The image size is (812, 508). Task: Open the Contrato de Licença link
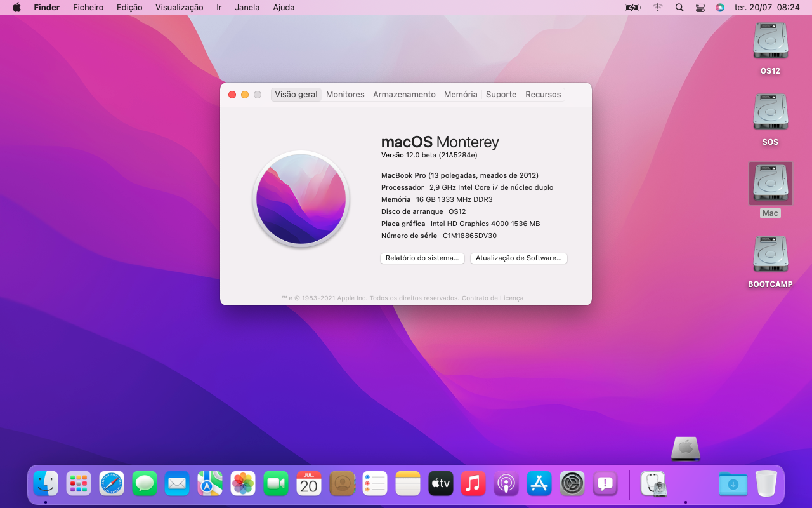(x=492, y=298)
